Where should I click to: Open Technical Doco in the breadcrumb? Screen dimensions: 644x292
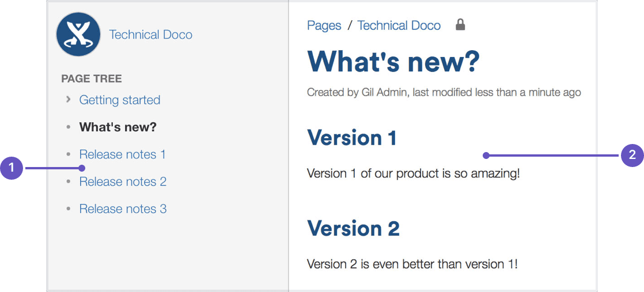tap(399, 25)
